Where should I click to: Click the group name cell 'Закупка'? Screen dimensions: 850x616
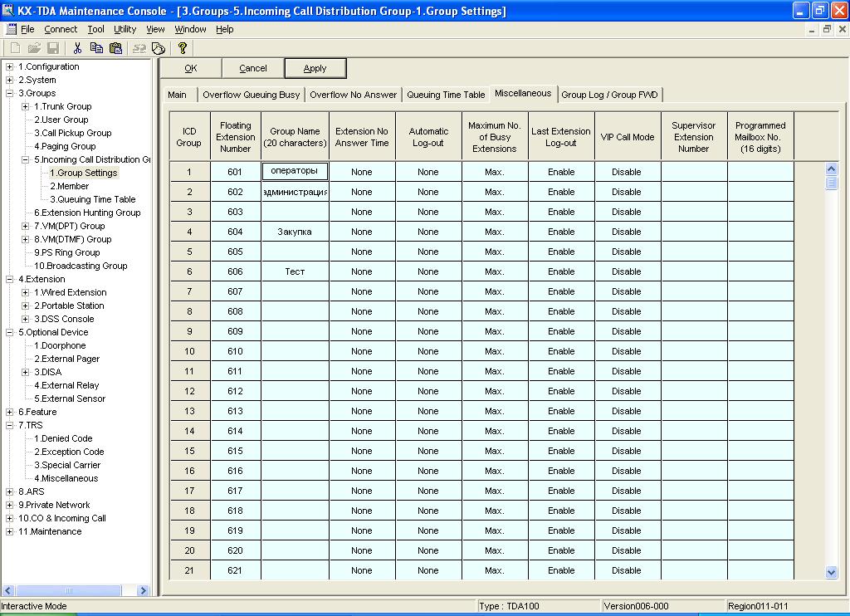(x=295, y=232)
